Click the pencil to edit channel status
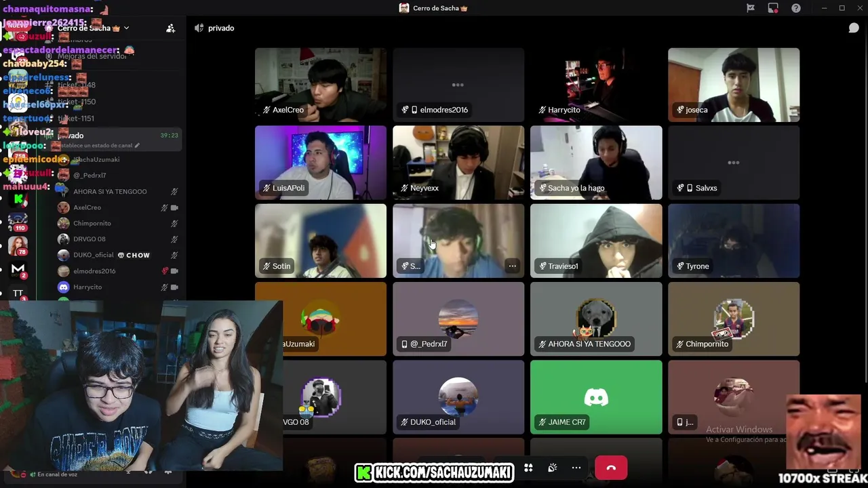The image size is (868, 488). [137, 145]
